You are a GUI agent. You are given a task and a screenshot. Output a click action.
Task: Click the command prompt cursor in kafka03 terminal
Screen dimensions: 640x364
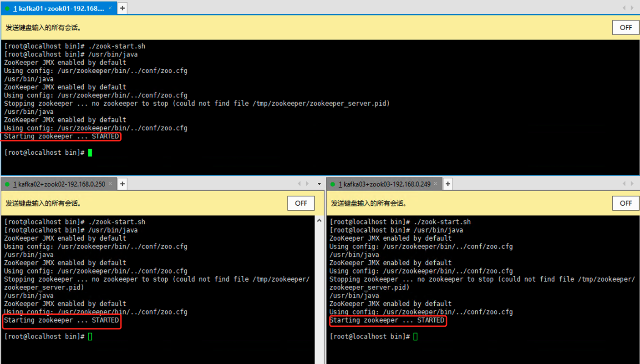coord(416,337)
